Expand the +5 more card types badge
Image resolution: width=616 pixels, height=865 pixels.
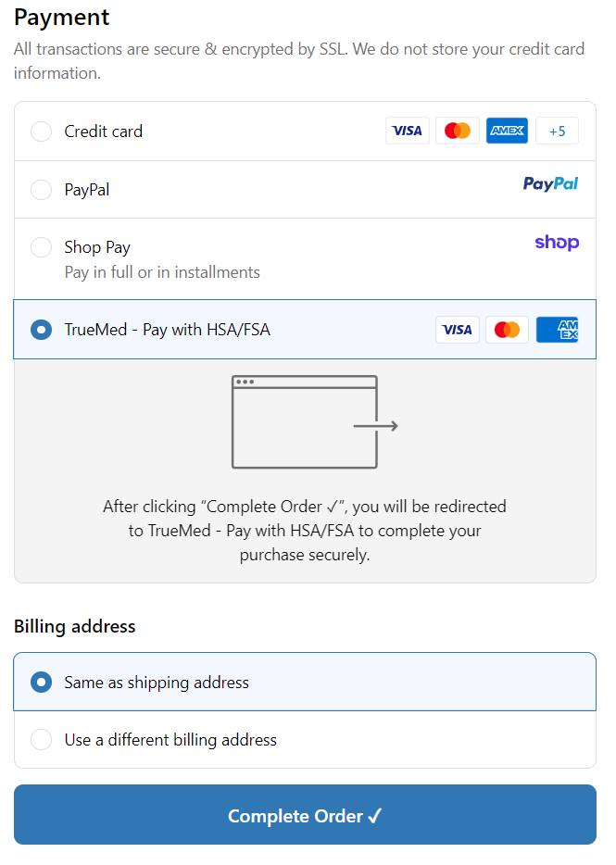click(x=557, y=132)
